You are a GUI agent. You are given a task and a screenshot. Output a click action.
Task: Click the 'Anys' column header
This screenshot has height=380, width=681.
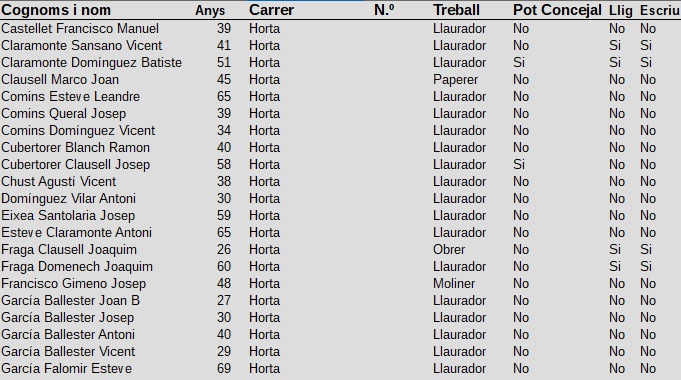[210, 10]
